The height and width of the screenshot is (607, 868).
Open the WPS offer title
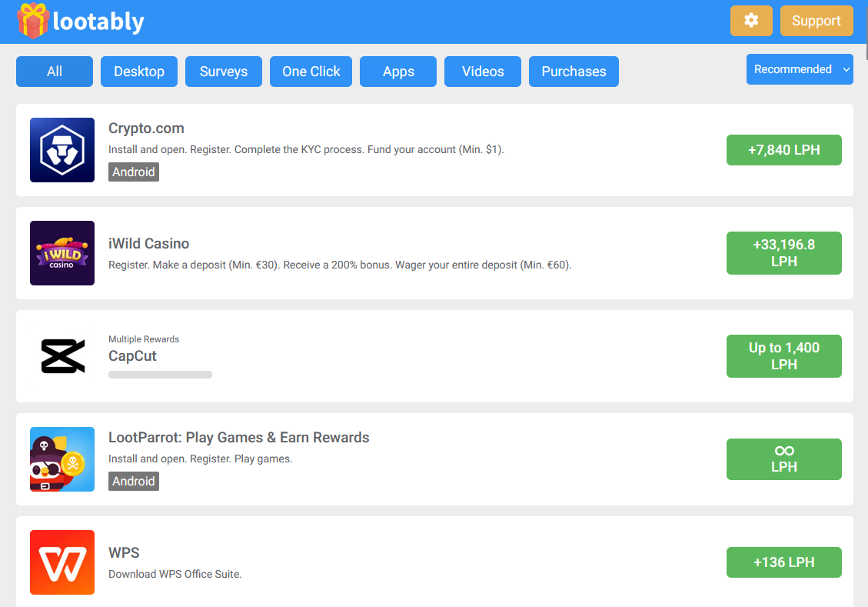click(124, 552)
